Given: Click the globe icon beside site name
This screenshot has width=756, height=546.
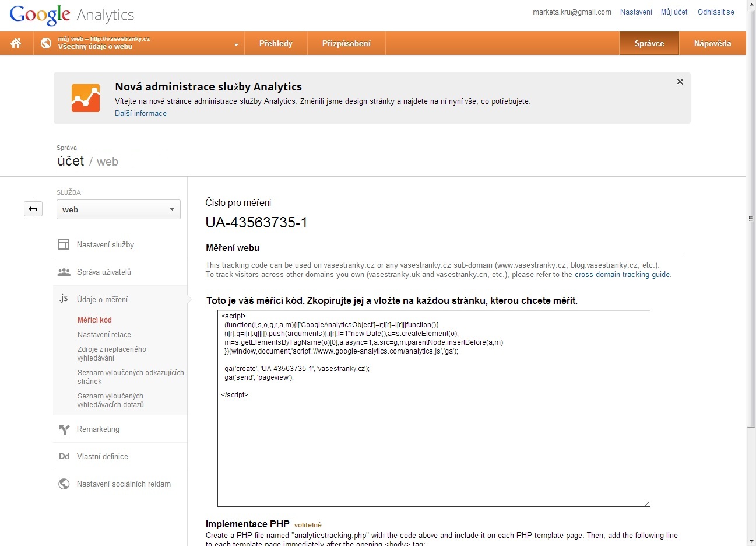Looking at the screenshot, I should tap(46, 43).
